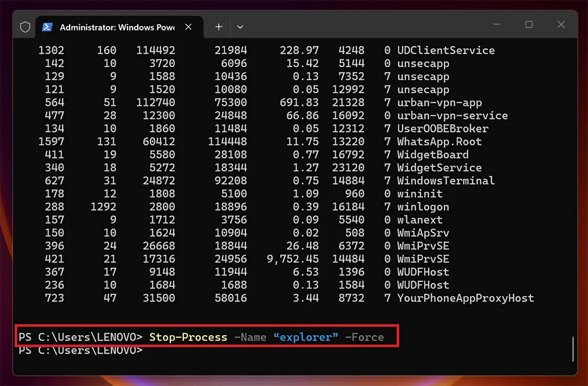This screenshot has height=386, width=588.
Task: Click the CPU value 9,752.45
Action: [x=293, y=259]
